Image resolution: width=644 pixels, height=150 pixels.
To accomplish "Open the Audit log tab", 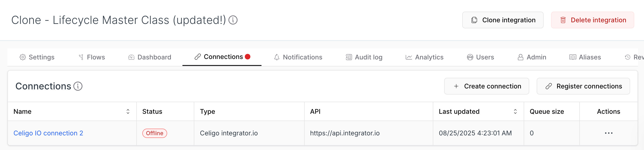I will [x=364, y=57].
